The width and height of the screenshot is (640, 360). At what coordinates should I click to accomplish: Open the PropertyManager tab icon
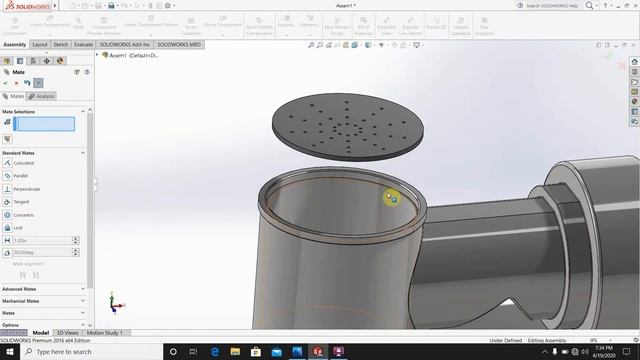[20, 61]
